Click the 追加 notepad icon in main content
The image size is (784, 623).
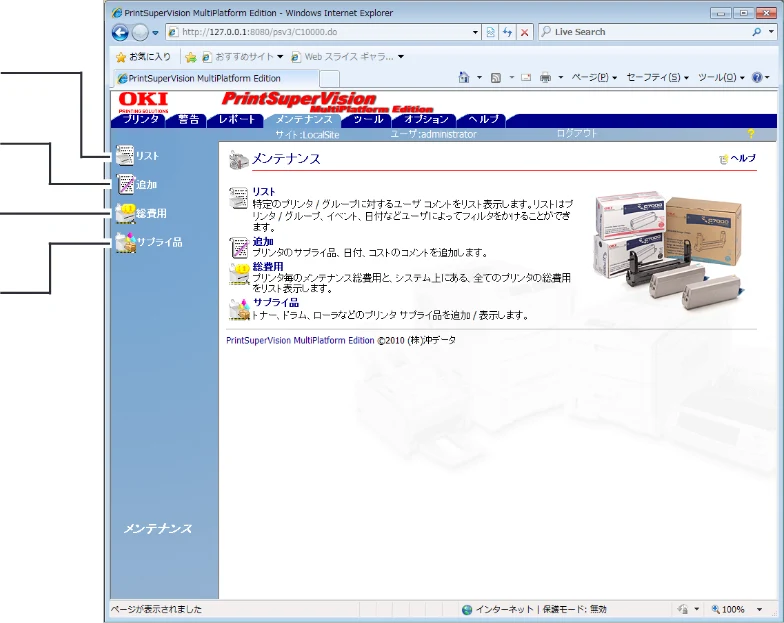239,248
